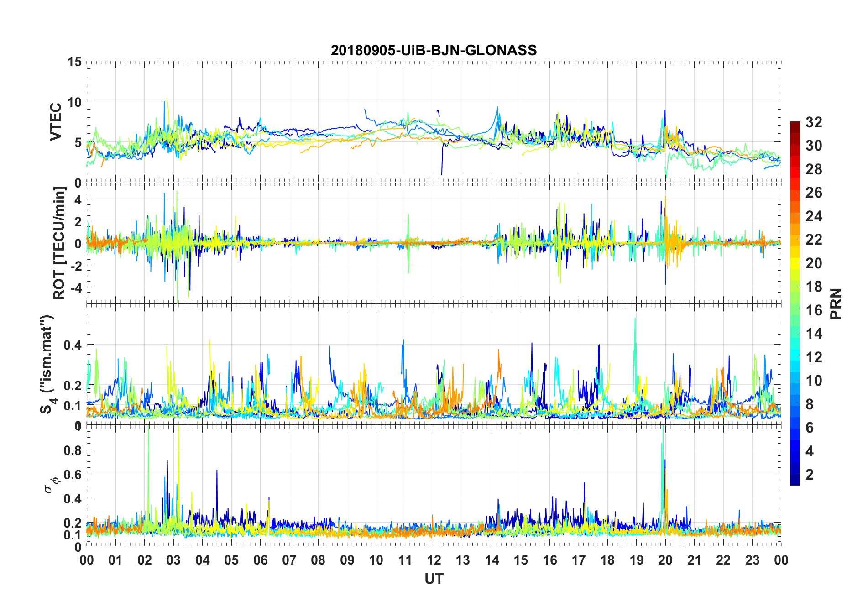The image size is (868, 607).
Task: Select the 16 hour tick on the UT axis
Action: click(x=549, y=560)
